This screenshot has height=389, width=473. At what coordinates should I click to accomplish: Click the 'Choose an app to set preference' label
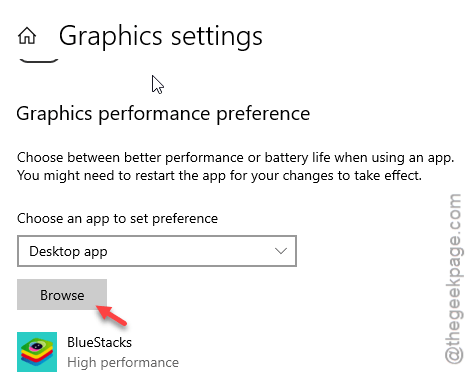[x=117, y=219]
